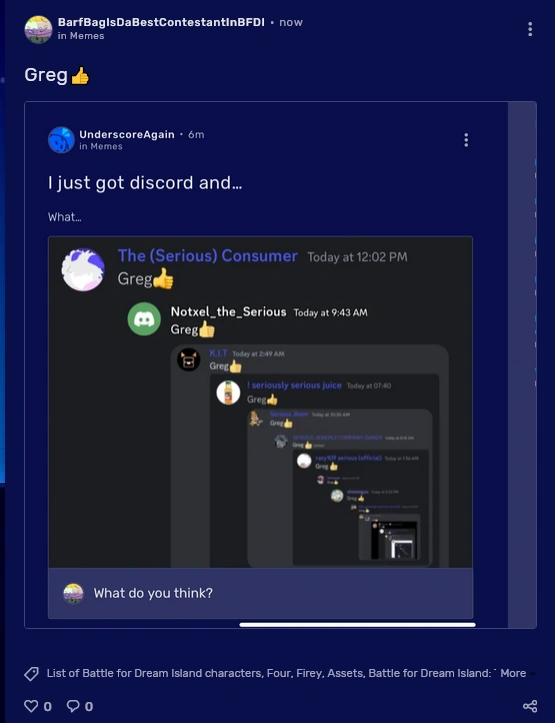555x723 pixels.
Task: Expand the tag list with More
Action: tap(513, 673)
